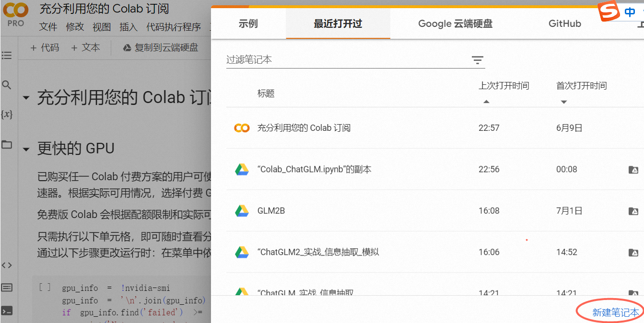This screenshot has width=644, height=323.
Task: Open the terminal from the left sidebar
Action: (7, 311)
